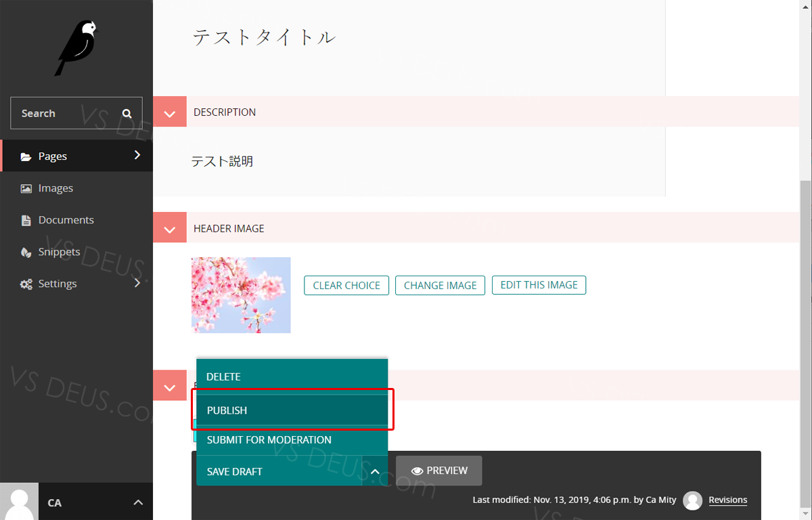
Task: Click the Documents file icon
Action: (x=26, y=220)
